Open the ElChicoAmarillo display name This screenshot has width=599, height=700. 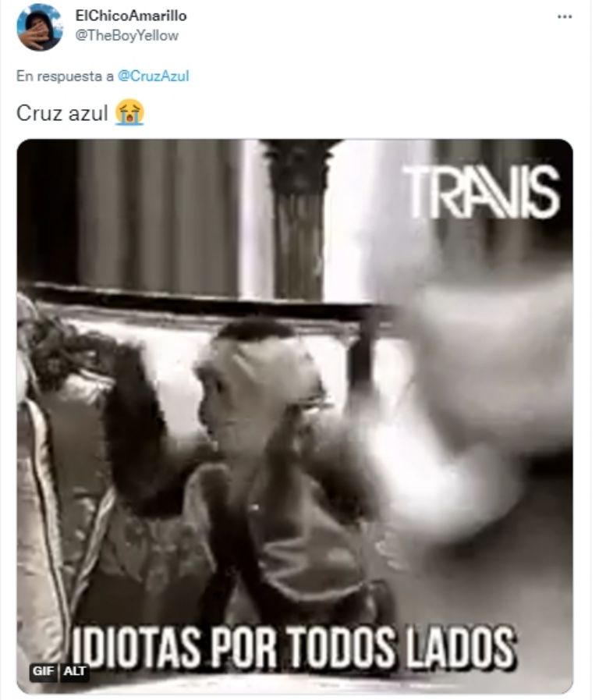click(x=131, y=16)
